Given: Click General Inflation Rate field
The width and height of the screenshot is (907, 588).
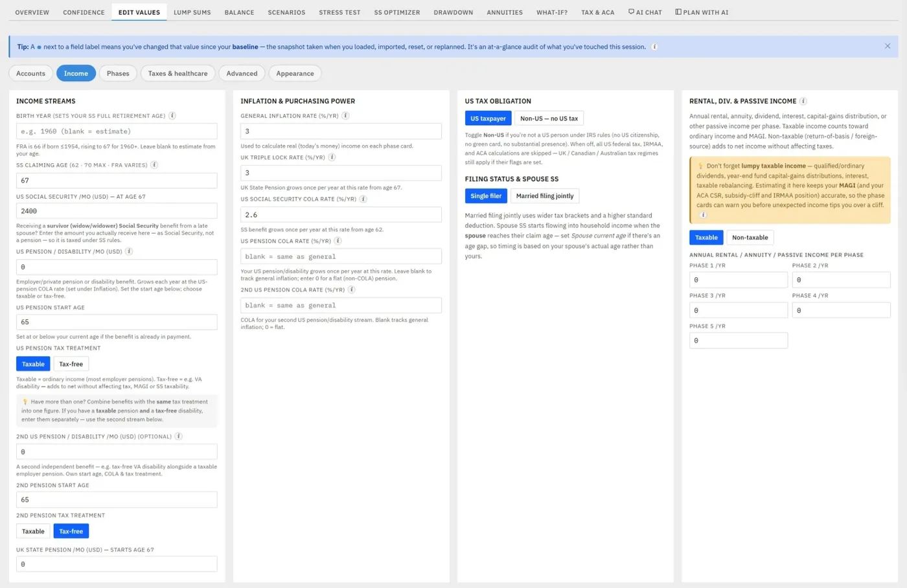Looking at the screenshot, I should pos(341,131).
